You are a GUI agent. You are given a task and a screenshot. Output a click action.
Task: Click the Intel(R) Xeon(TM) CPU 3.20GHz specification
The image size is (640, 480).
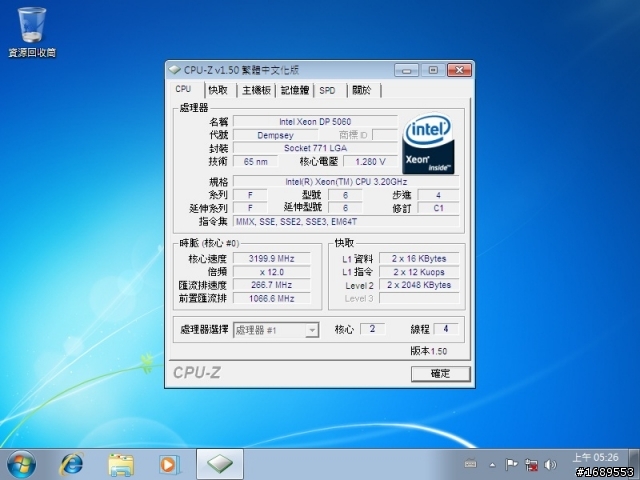click(x=346, y=182)
